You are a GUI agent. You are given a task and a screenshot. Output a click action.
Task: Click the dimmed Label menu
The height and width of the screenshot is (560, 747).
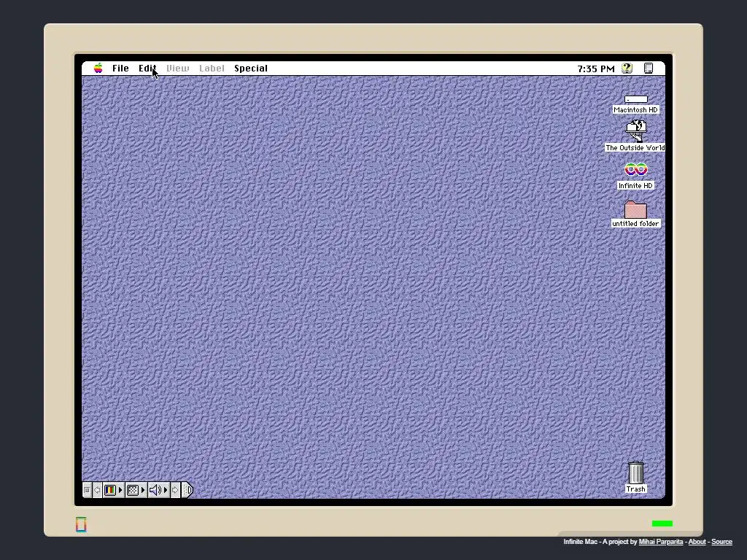(212, 68)
